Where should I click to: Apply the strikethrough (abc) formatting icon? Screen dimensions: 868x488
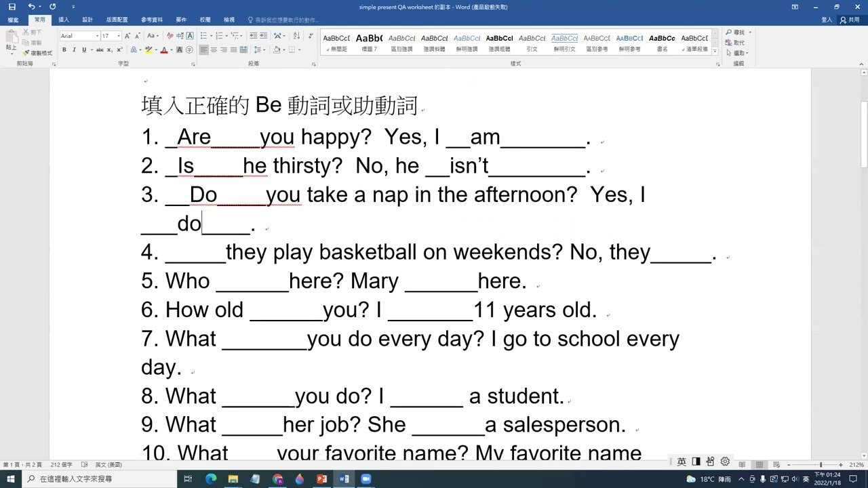[99, 50]
